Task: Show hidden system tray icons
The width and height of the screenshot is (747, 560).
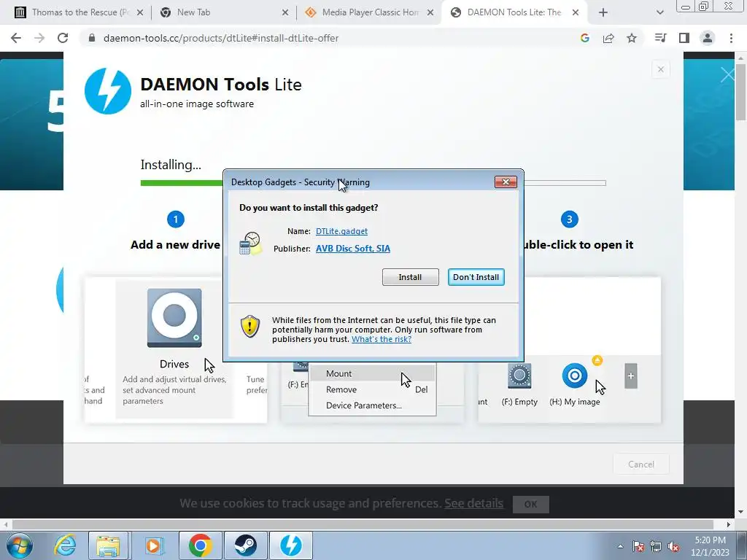Action: coord(620,546)
